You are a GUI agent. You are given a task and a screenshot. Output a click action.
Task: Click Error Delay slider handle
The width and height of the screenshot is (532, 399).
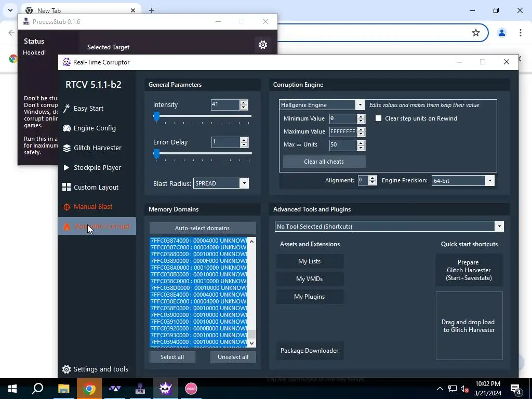(156, 154)
